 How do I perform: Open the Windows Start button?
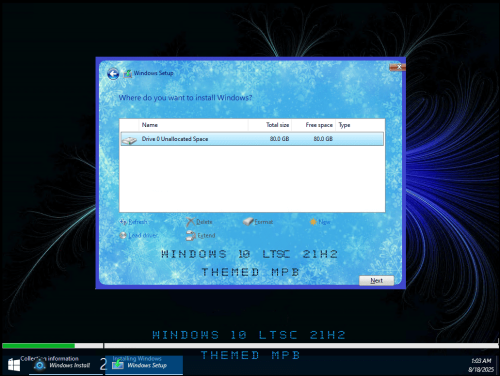(x=14, y=365)
